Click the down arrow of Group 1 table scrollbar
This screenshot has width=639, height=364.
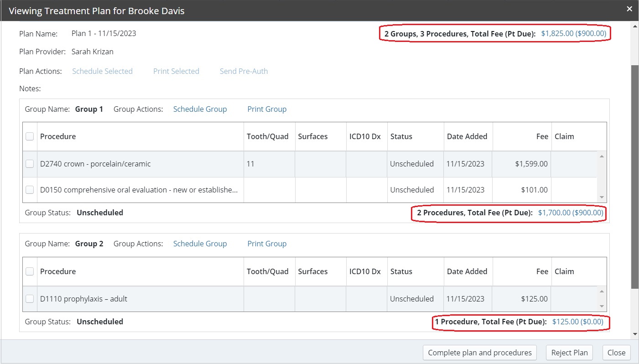602,198
